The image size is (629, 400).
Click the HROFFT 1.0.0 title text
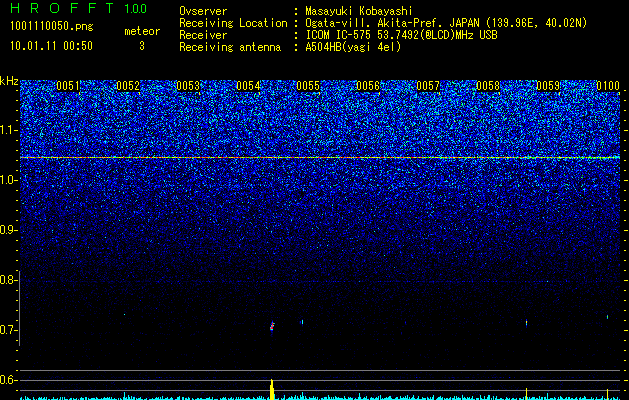click(78, 8)
